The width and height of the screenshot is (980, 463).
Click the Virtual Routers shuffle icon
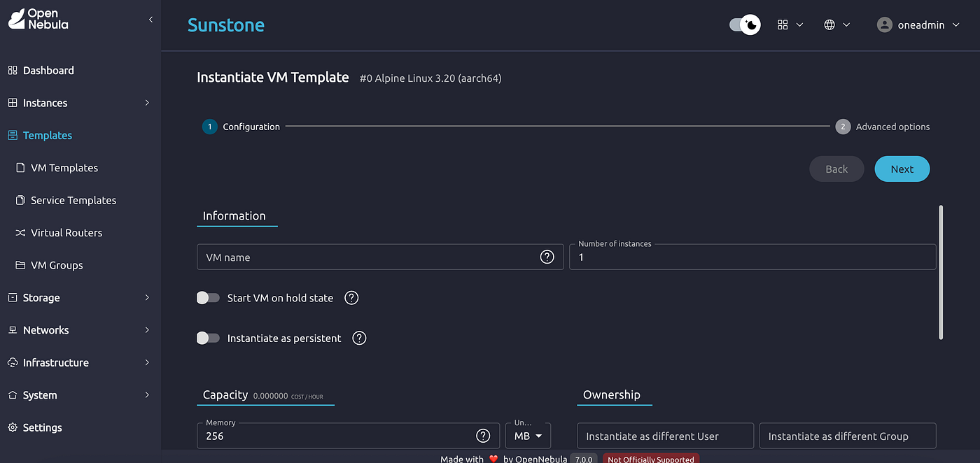point(20,233)
